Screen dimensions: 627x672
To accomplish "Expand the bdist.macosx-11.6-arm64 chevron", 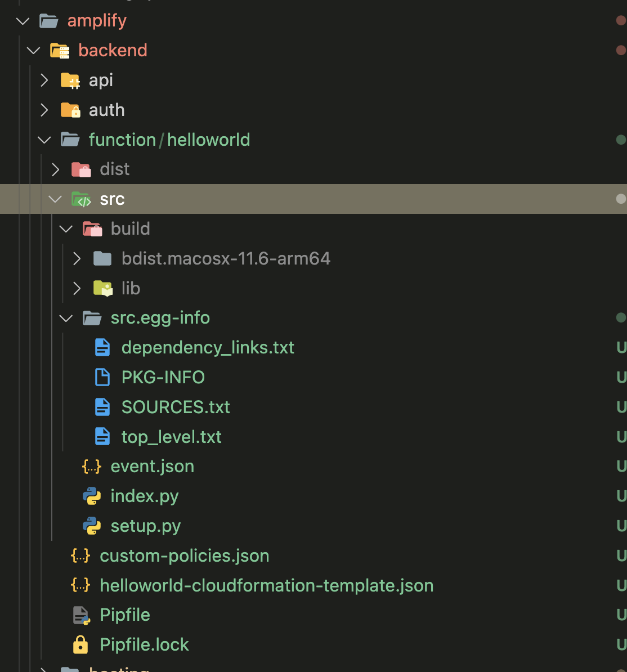I will tap(77, 258).
